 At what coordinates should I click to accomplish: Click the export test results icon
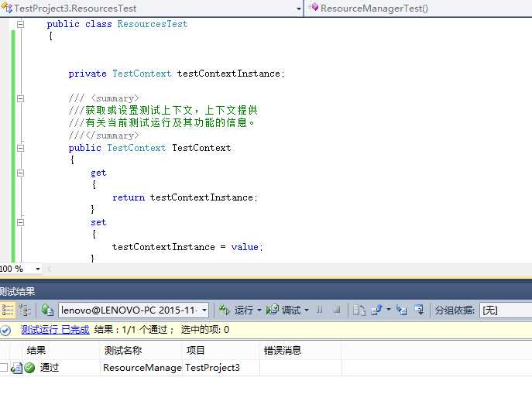point(376,310)
